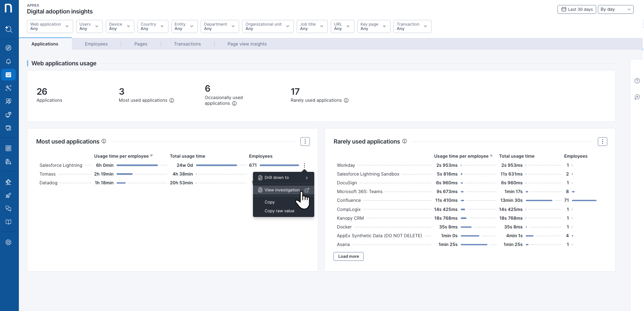Viewport: 644px width, 311px height.
Task: Open the Last 30 days date picker
Action: pos(577,9)
